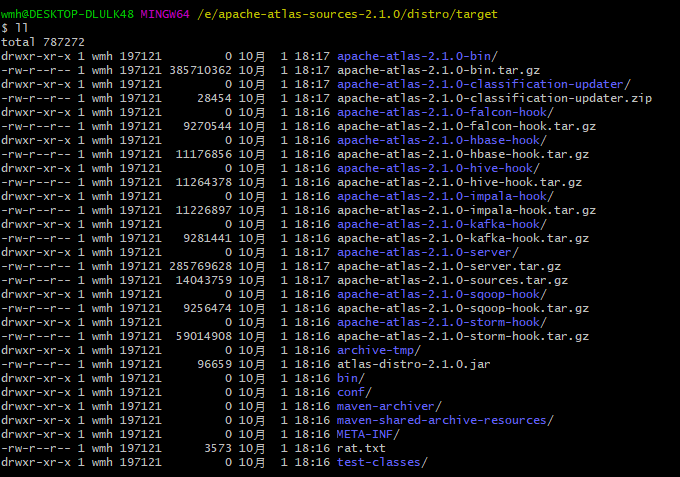Select the rat.txt file name
Viewport: 680px width, 477px height.
pos(361,448)
